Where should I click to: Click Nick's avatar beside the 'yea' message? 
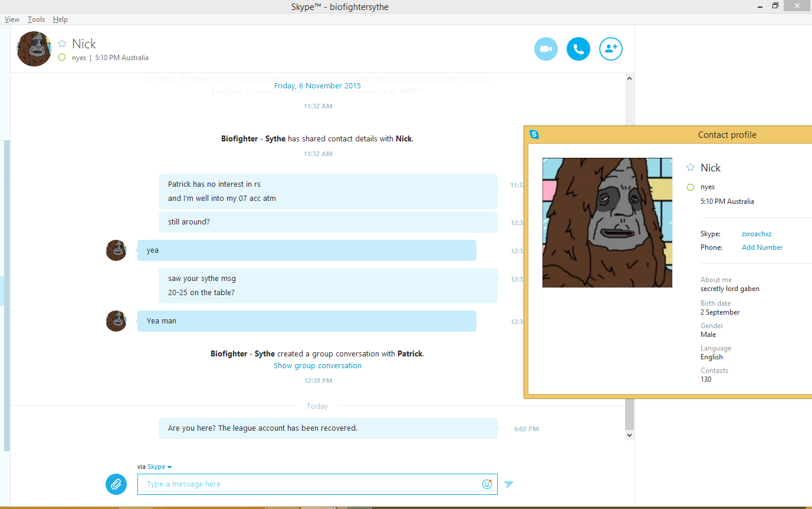click(x=116, y=250)
